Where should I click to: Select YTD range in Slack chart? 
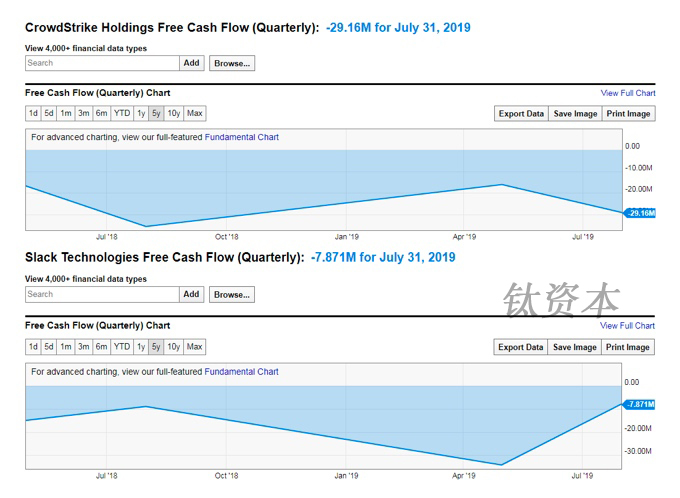pyautogui.click(x=122, y=347)
